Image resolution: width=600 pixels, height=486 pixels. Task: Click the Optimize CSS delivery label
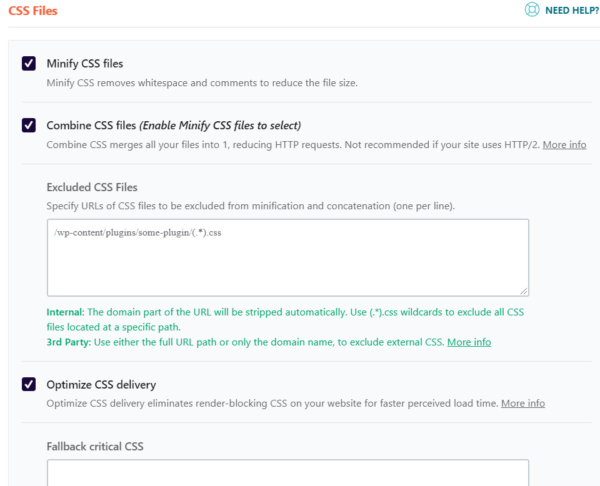coord(101,385)
